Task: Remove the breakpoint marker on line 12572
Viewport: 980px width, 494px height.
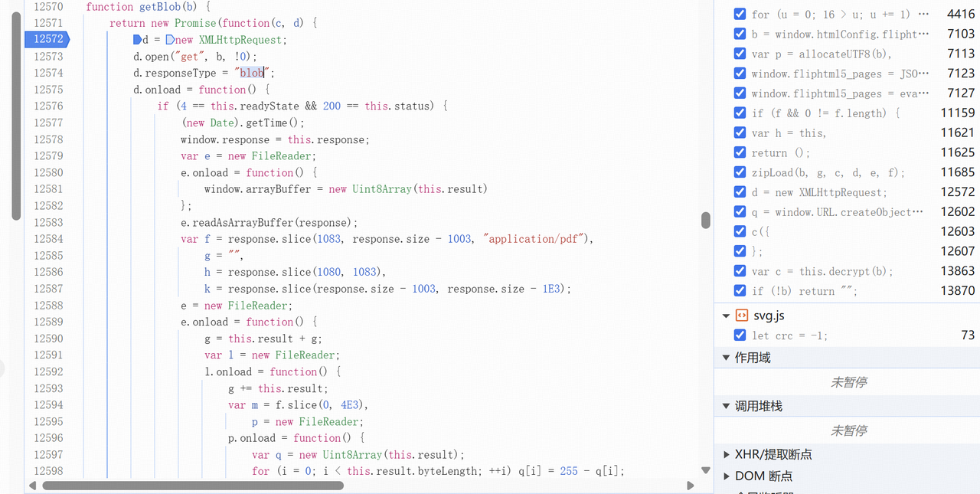Action: pos(47,39)
